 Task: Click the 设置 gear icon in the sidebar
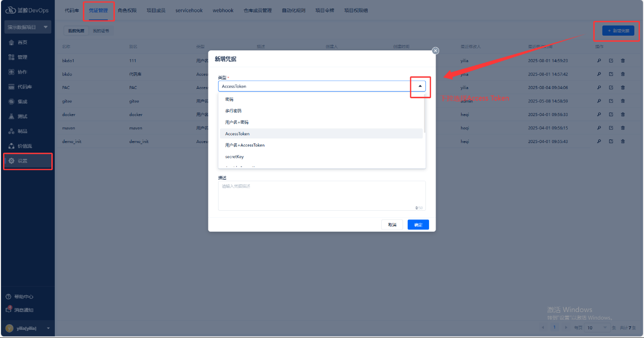click(12, 161)
